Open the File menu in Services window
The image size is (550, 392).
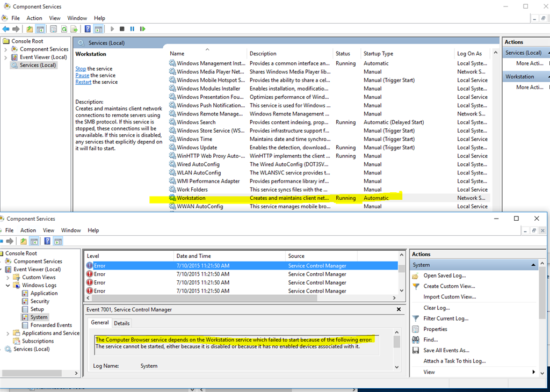click(16, 18)
